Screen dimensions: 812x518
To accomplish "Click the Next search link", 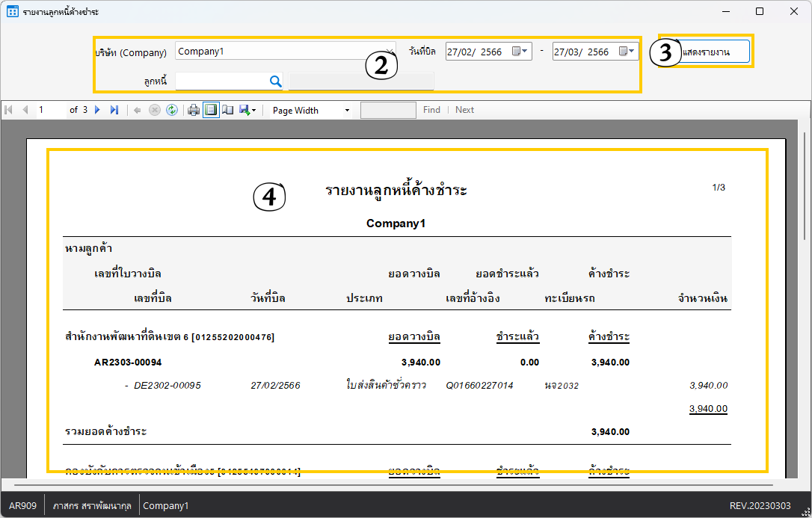I will pos(464,110).
